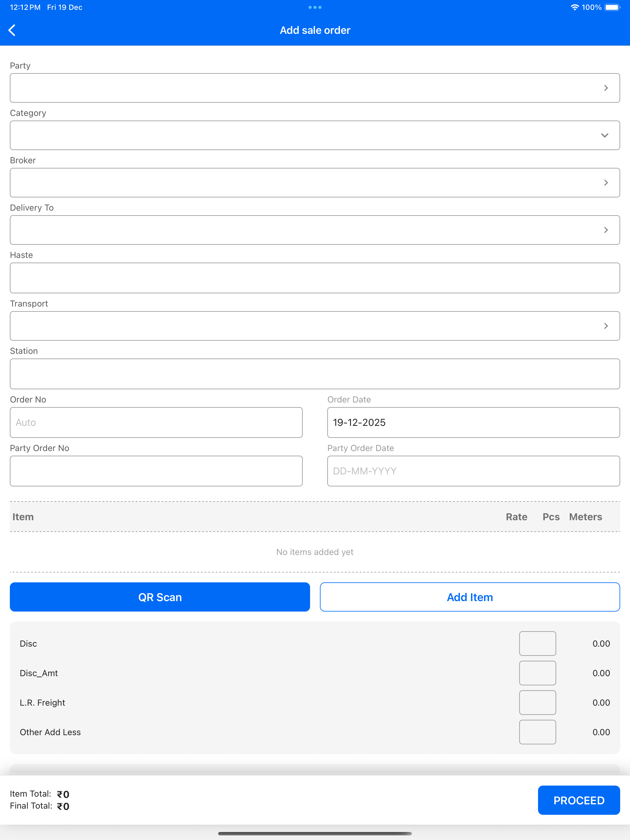Tap the Disc 0.00 value
The width and height of the screenshot is (630, 840).
601,643
